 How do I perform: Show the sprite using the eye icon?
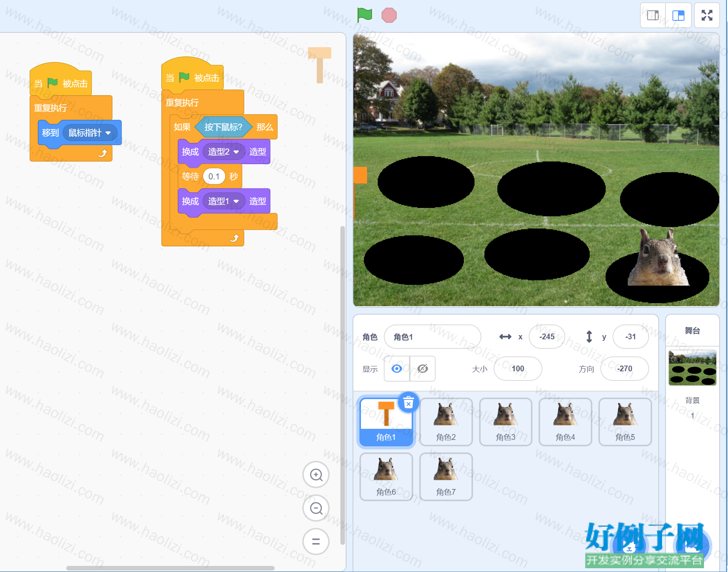pos(397,369)
